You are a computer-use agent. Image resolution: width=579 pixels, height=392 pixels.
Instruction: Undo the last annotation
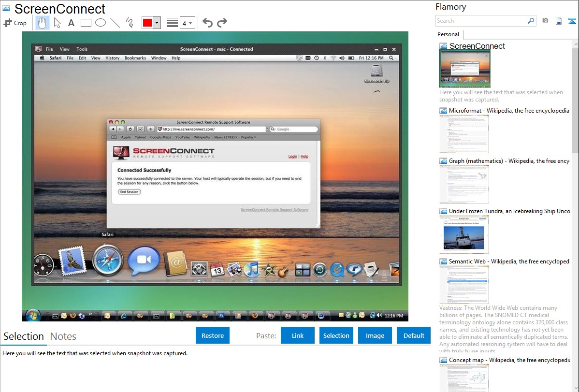tap(207, 23)
